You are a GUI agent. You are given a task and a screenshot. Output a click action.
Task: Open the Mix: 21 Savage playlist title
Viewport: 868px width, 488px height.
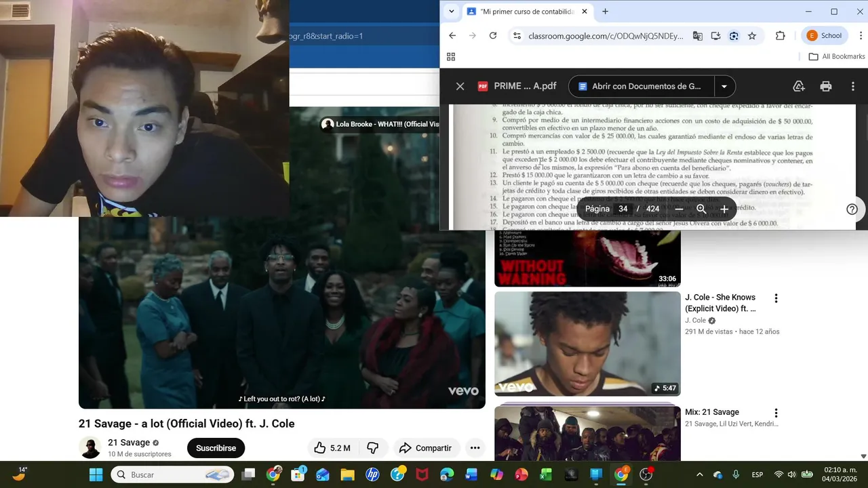pyautogui.click(x=712, y=412)
